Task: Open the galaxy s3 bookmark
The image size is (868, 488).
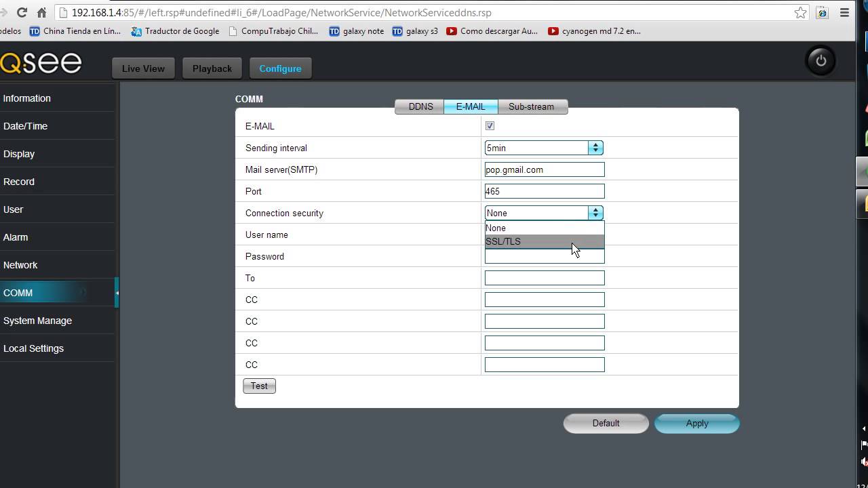Action: [x=415, y=31]
